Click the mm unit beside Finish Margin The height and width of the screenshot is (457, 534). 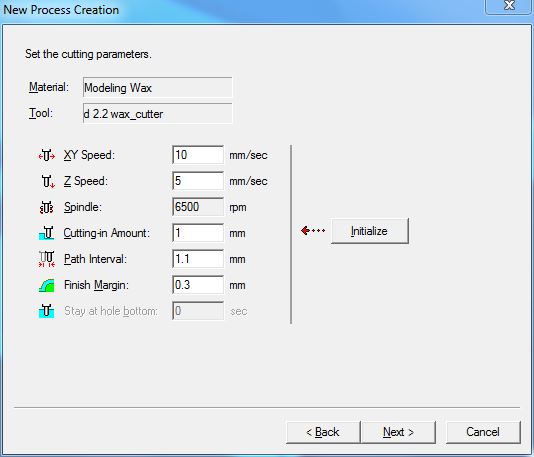click(x=237, y=285)
